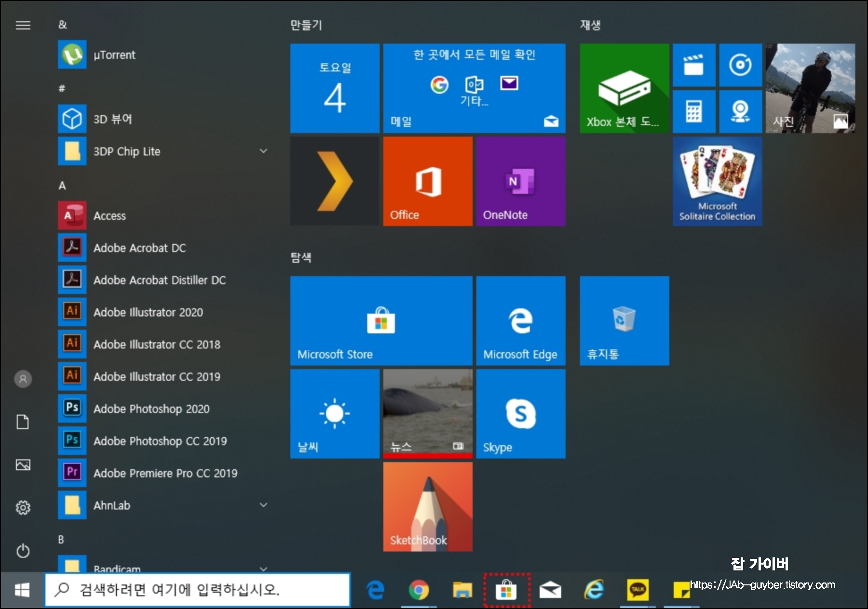The image size is (868, 609).
Task: Open the 사진 photos tile
Action: pos(810,88)
